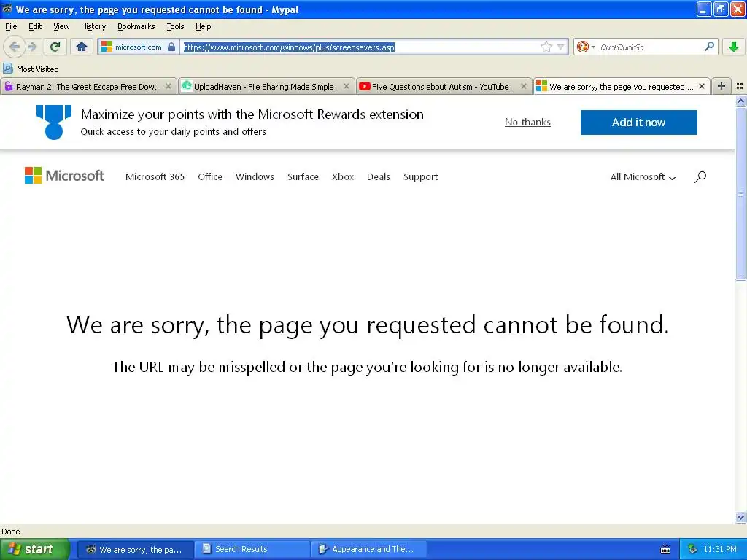This screenshot has height=560, width=747.
Task: Open the Bookmarks menu
Action: pyautogui.click(x=136, y=26)
